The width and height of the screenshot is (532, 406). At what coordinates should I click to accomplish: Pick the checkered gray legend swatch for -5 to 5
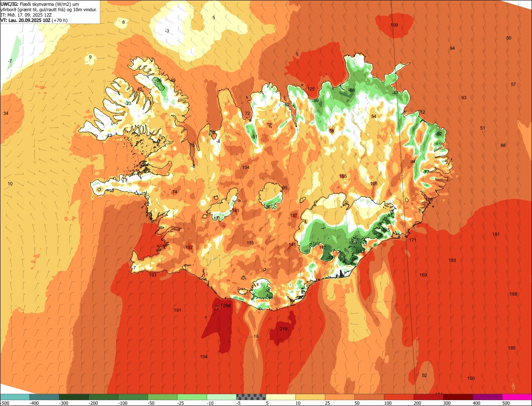point(251,397)
